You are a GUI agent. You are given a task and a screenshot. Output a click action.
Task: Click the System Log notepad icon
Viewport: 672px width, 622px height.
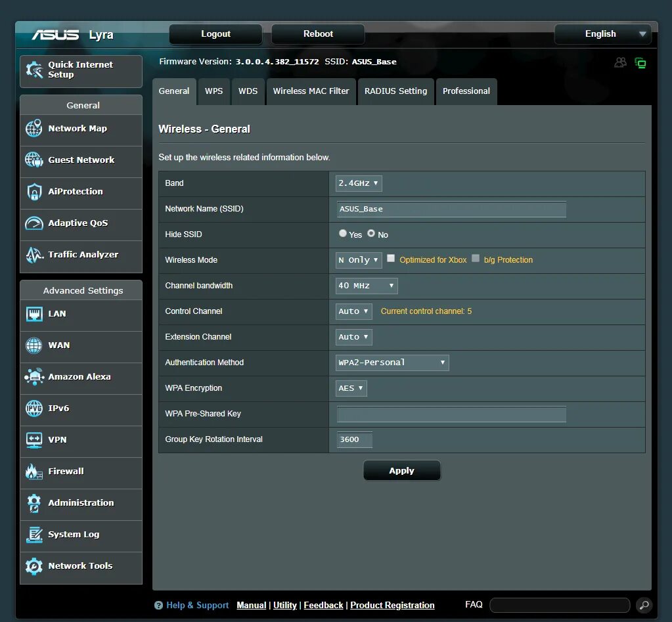point(34,534)
